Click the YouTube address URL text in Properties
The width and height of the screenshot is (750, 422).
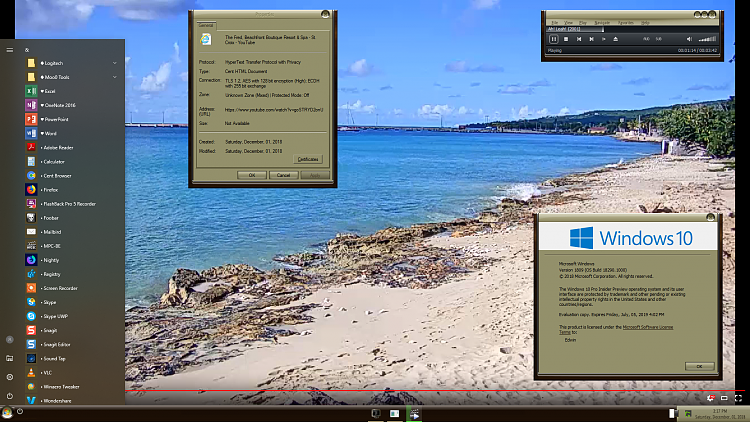(274, 110)
